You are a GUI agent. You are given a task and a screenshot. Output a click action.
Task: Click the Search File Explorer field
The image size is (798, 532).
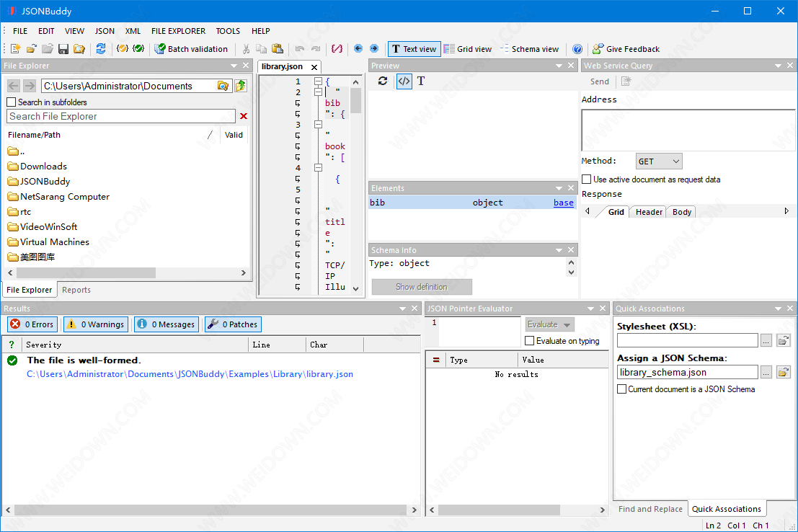(121, 116)
